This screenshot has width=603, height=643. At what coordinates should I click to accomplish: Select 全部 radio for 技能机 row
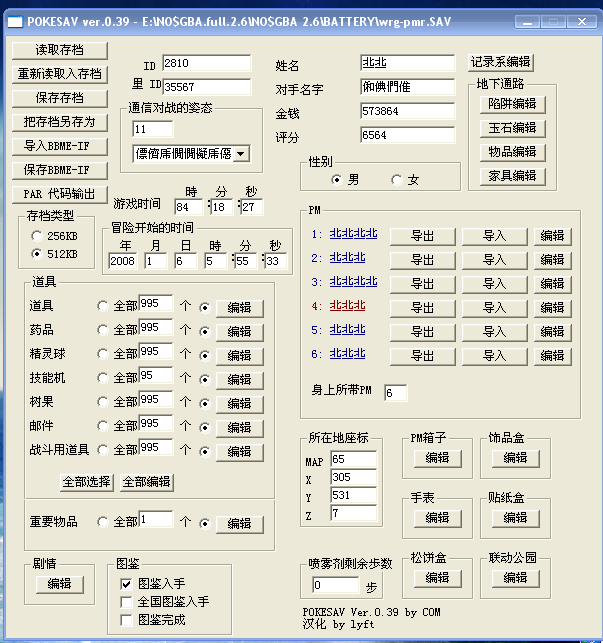click(x=103, y=378)
